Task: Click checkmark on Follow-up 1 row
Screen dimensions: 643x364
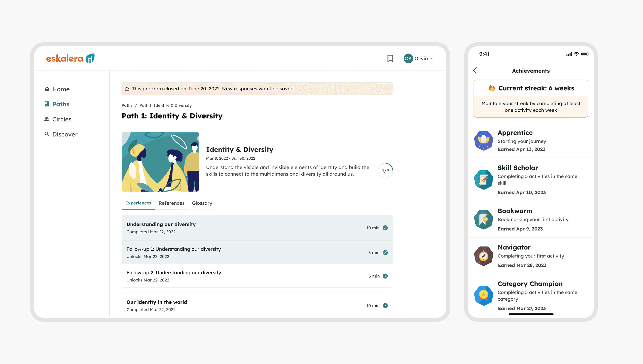Action: pyautogui.click(x=385, y=252)
